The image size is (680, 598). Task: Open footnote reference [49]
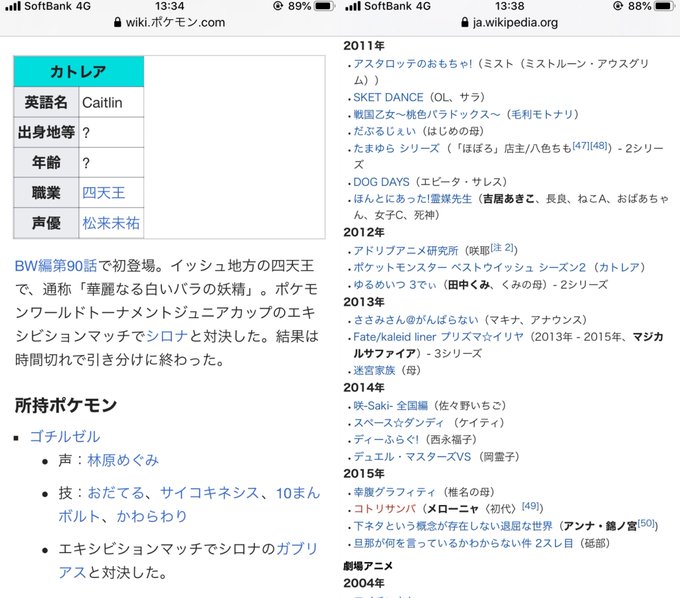point(530,506)
